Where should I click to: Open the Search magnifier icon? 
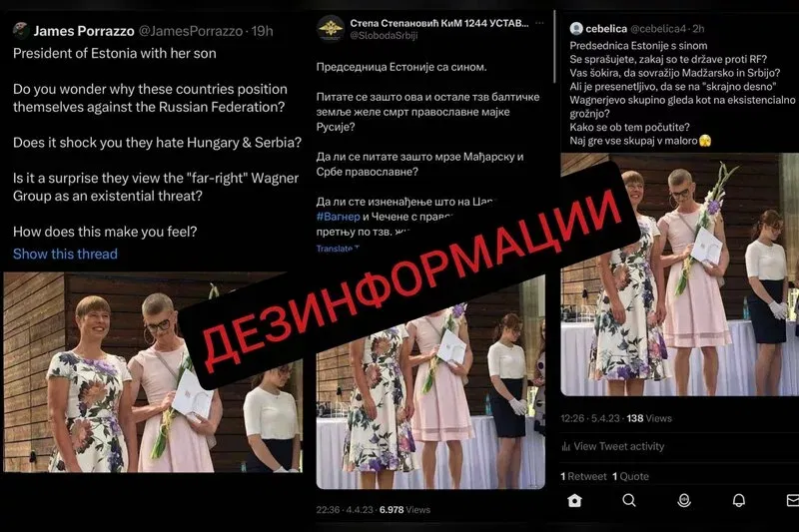(x=629, y=500)
